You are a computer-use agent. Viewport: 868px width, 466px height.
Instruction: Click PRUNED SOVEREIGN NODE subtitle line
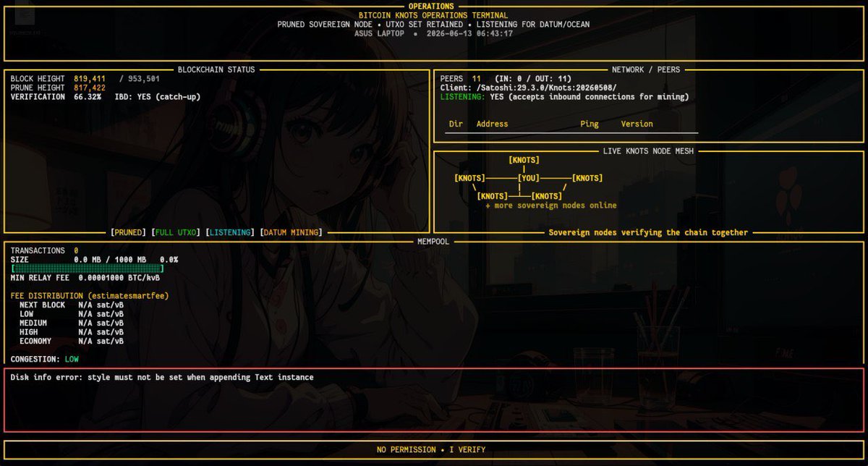pyautogui.click(x=433, y=25)
